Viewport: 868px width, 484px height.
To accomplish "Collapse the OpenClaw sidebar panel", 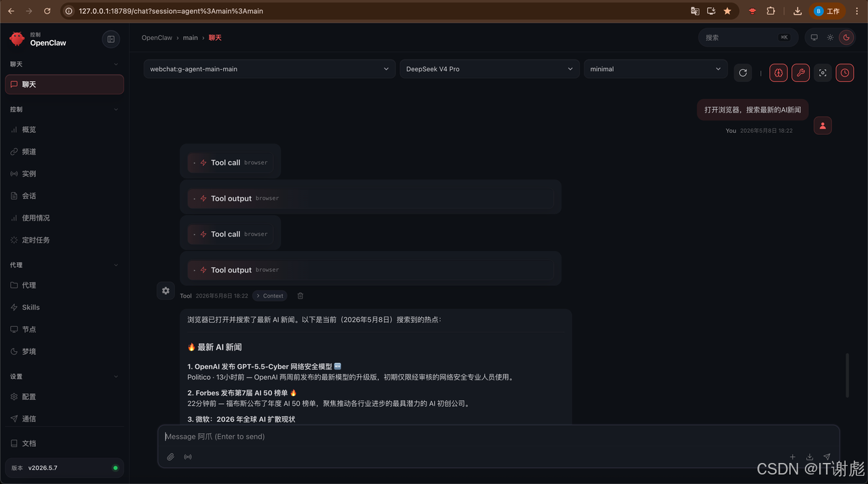I will [x=111, y=39].
